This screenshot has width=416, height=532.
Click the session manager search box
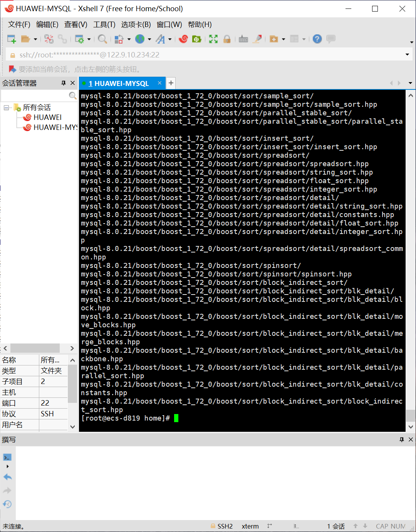[x=35, y=95]
